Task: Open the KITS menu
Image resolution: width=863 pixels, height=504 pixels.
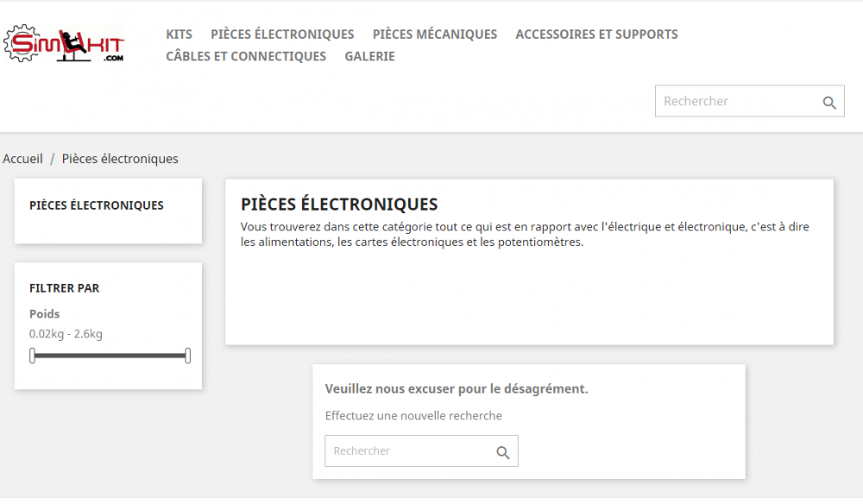Action: [x=180, y=35]
